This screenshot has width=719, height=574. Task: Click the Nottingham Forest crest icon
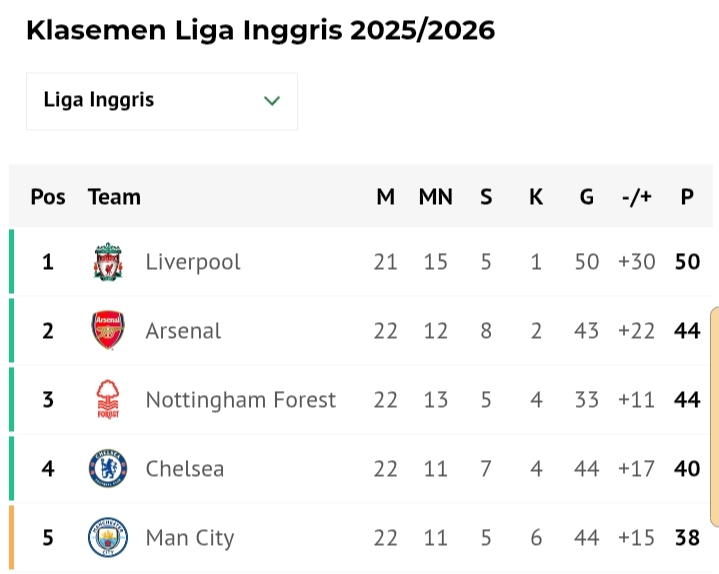[x=107, y=400]
